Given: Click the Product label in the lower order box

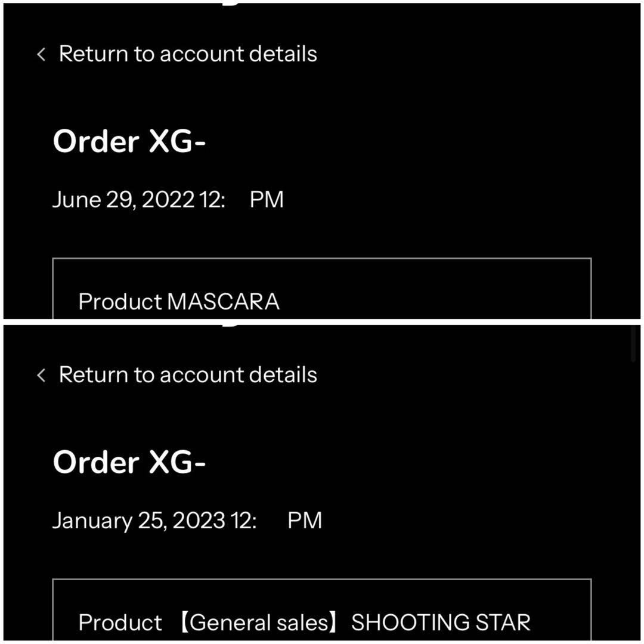Looking at the screenshot, I should (x=119, y=622).
